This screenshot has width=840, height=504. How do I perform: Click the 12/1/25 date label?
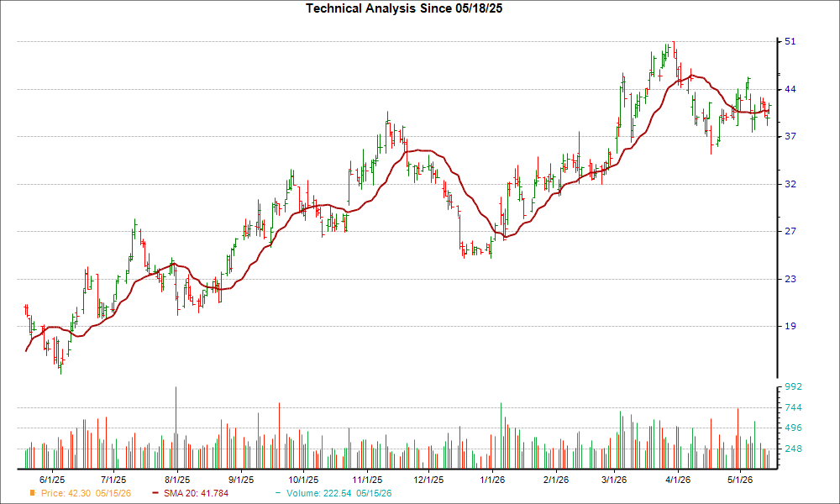[x=428, y=480]
